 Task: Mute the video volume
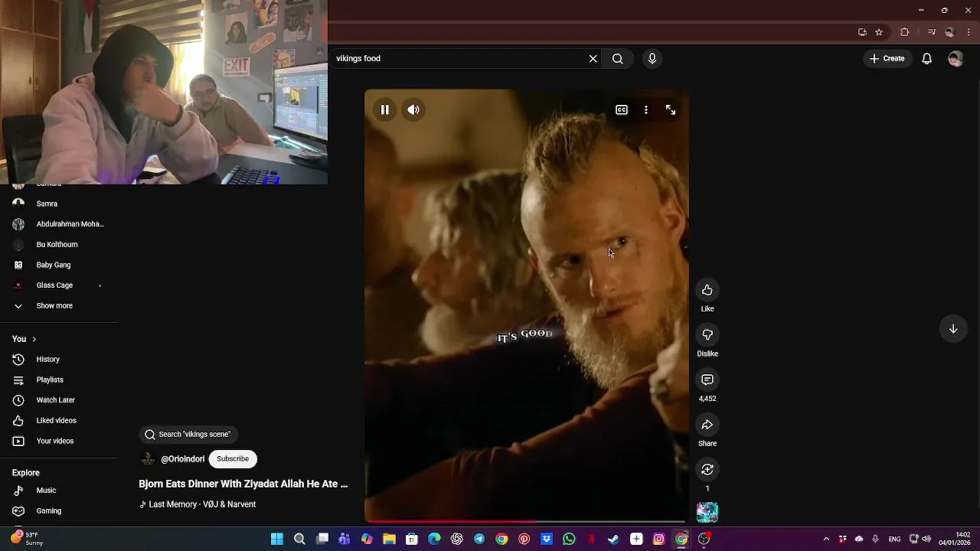click(413, 109)
